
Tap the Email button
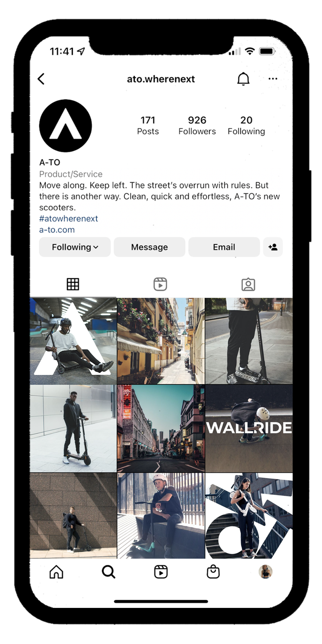tap(224, 247)
